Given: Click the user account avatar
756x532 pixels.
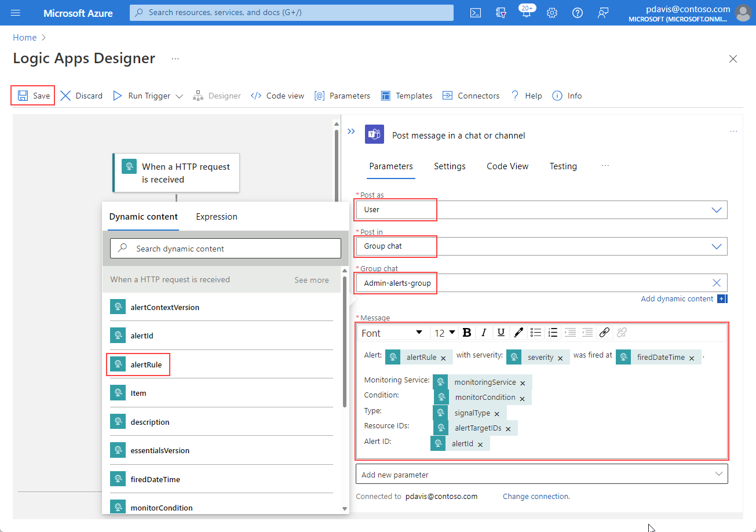Looking at the screenshot, I should click(x=743, y=13).
